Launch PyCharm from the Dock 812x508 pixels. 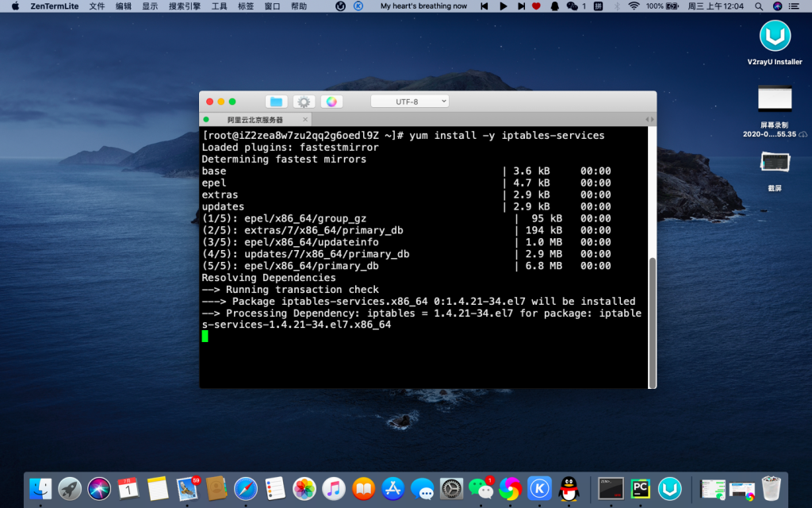(641, 488)
